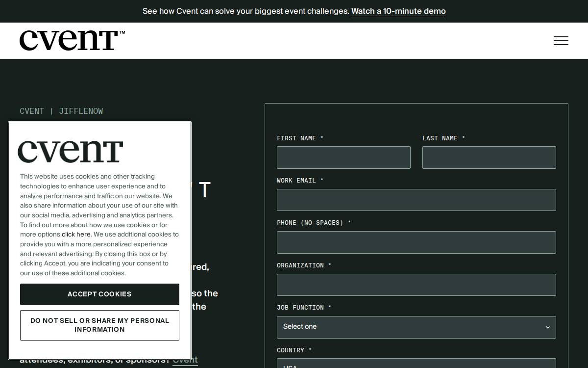Choose Do Not Sell or Share option

tap(99, 325)
